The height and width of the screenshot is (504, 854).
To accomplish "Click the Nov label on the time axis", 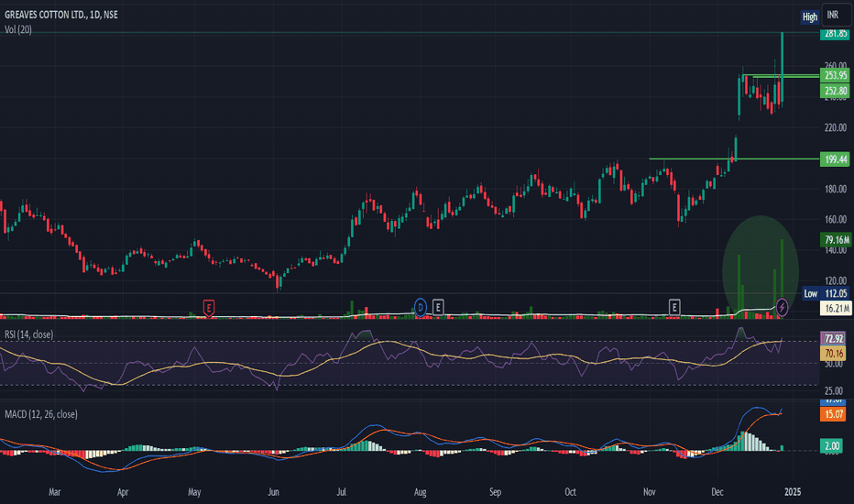I will coord(650,491).
